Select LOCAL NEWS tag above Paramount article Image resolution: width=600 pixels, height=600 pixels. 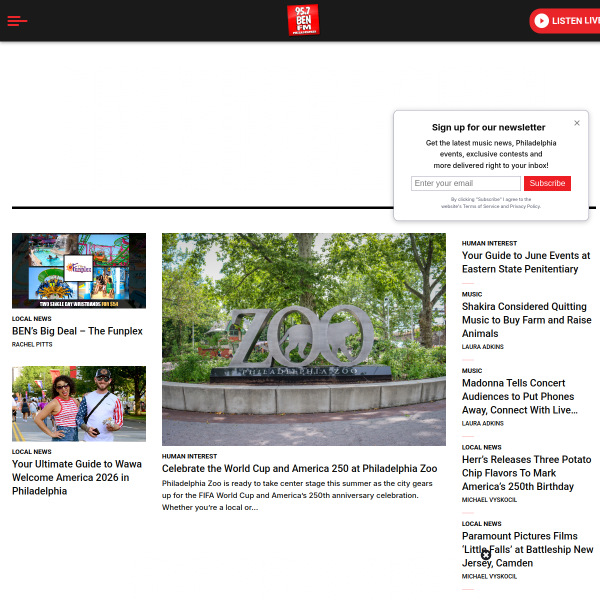click(481, 524)
